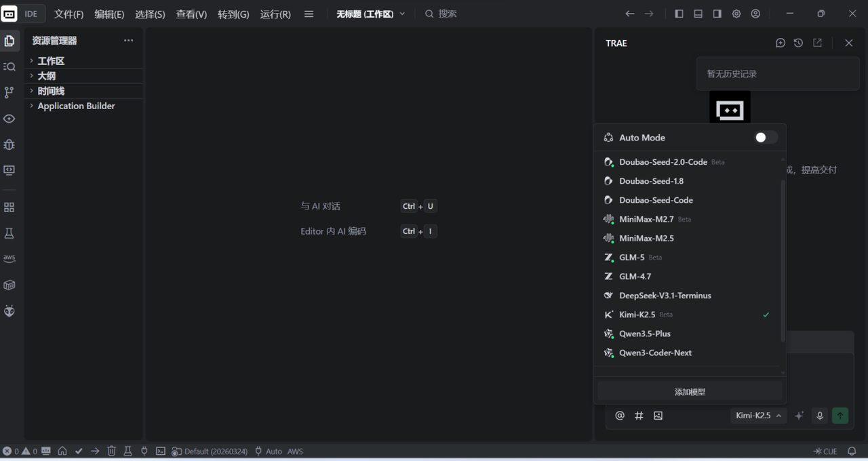Select the Doubao-Seed-2.0-Code model

[x=688, y=162]
